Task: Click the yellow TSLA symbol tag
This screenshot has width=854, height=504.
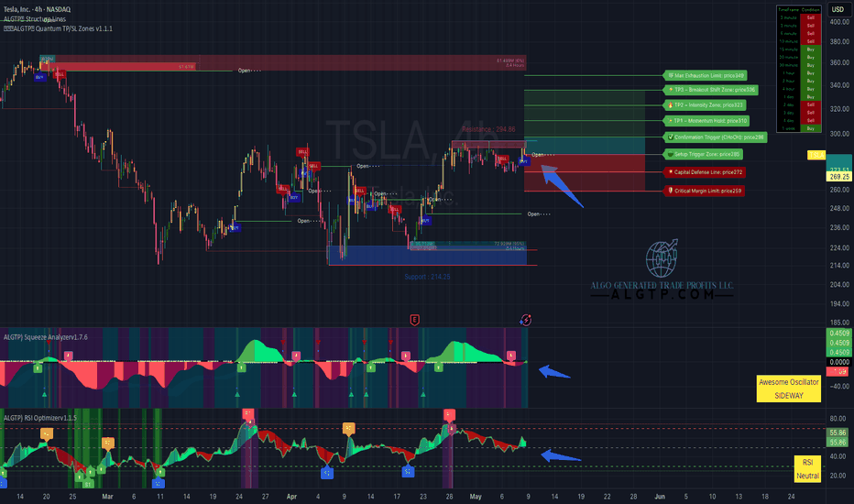Action: (816, 155)
